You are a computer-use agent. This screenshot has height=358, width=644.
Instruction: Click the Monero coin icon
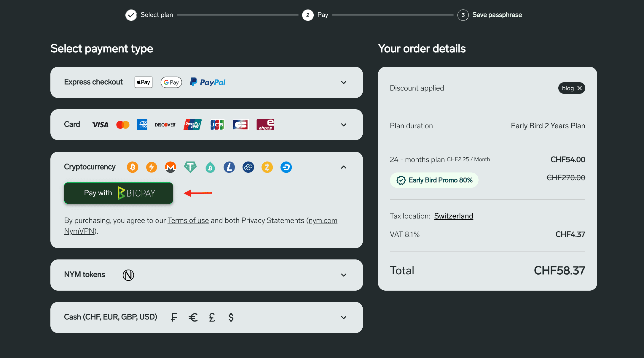tap(170, 167)
